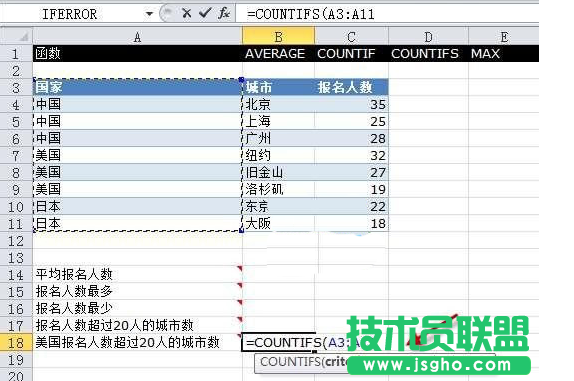Click the value 35 in column C
This screenshot has height=381, width=574.
(x=351, y=104)
